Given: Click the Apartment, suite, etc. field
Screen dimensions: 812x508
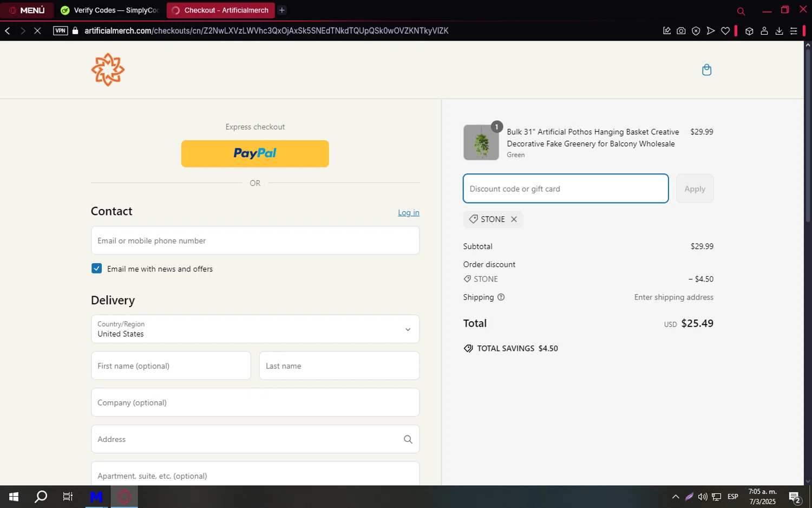Looking at the screenshot, I should point(255,474).
